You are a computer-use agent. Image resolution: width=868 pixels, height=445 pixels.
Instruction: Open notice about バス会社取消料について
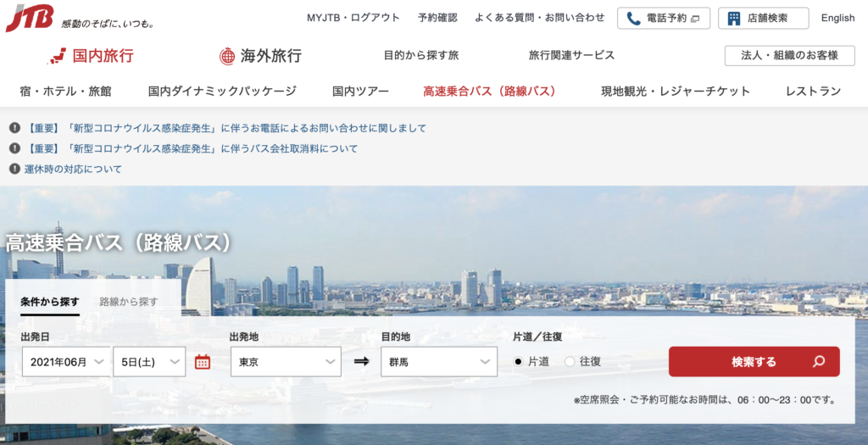pyautogui.click(x=191, y=148)
